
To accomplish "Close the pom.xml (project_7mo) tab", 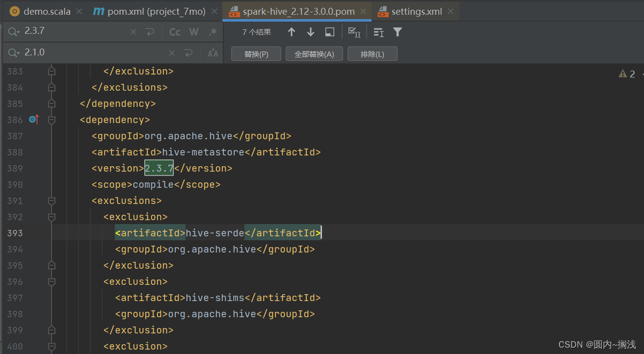I will 214,12.
